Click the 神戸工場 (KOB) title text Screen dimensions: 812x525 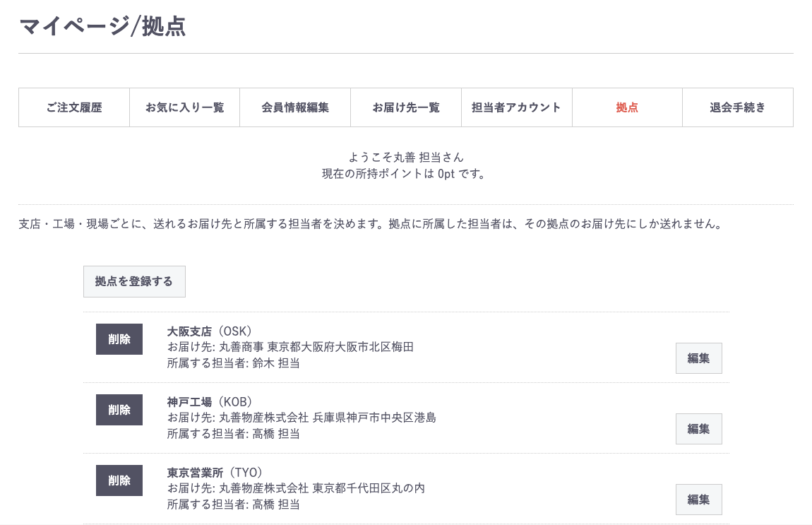point(209,401)
